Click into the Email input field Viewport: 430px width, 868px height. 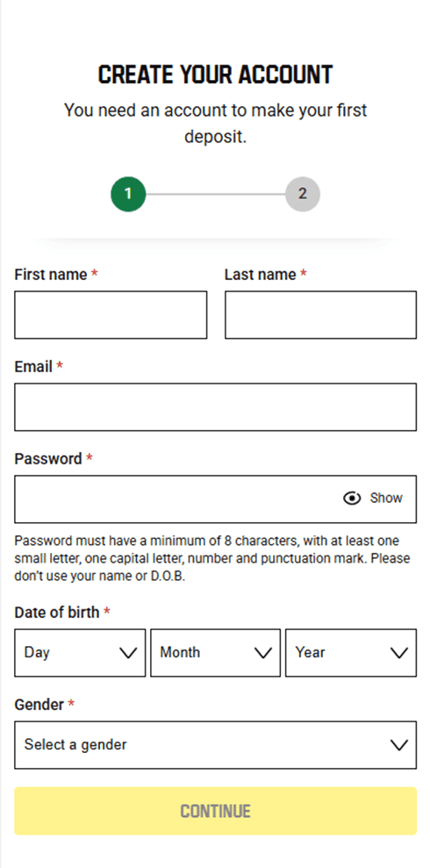(215, 407)
